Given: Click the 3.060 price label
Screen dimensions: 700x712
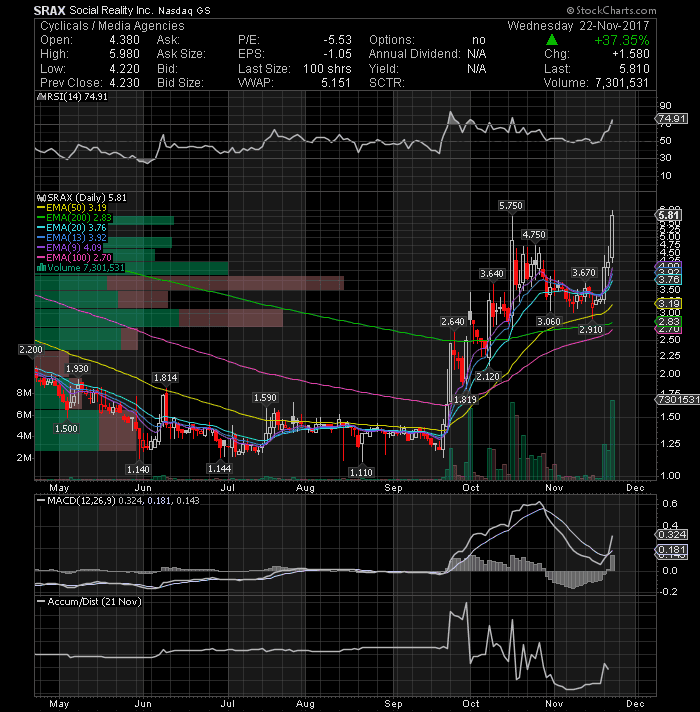Looking at the screenshot, I should click(549, 321).
